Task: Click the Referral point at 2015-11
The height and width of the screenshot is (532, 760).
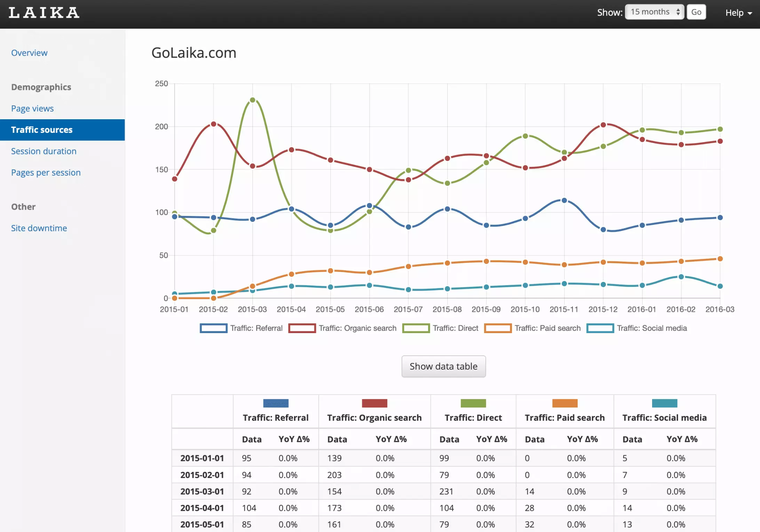Action: 564,200
